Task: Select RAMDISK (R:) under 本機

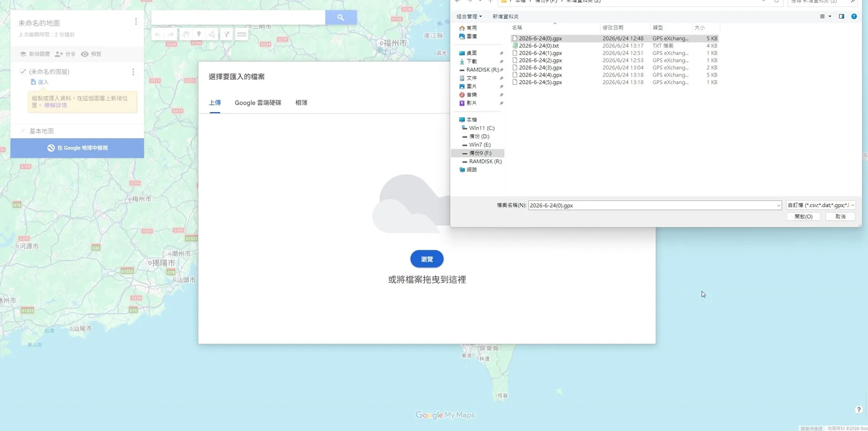Action: 485,162
